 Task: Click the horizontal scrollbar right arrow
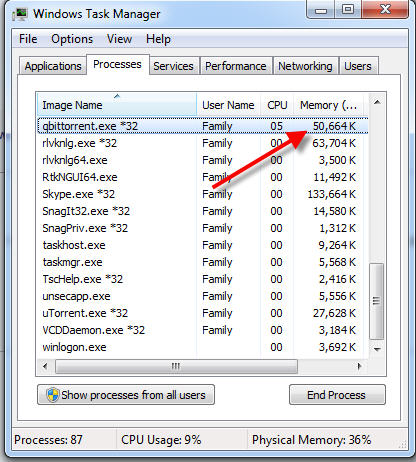pos(359,366)
